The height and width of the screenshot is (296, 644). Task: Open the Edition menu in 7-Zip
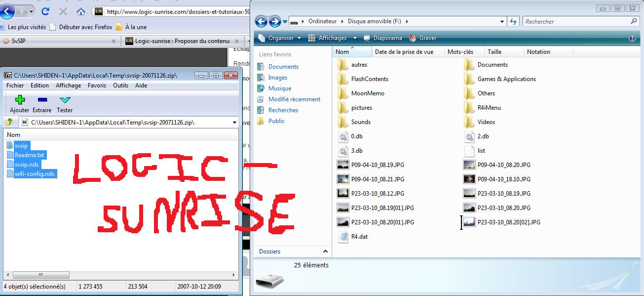[39, 85]
